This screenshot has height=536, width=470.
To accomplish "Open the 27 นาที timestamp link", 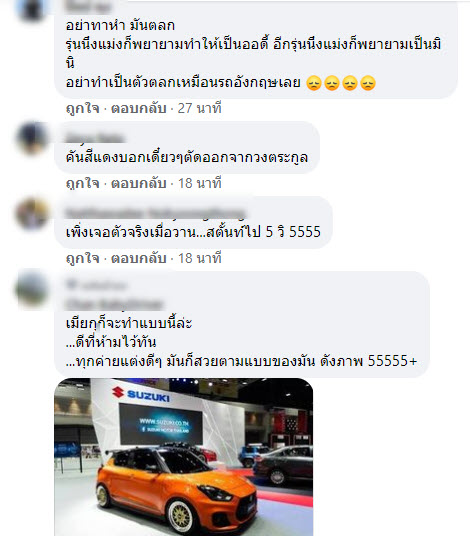I will click(200, 108).
